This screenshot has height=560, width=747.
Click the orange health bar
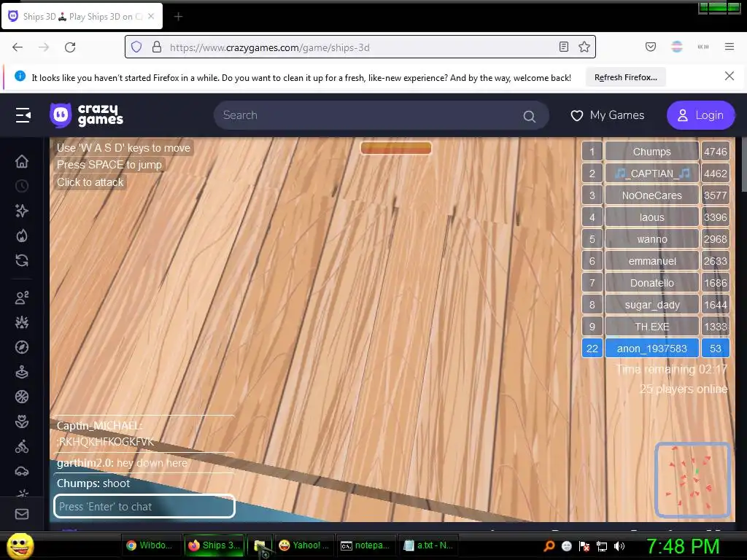(x=396, y=148)
